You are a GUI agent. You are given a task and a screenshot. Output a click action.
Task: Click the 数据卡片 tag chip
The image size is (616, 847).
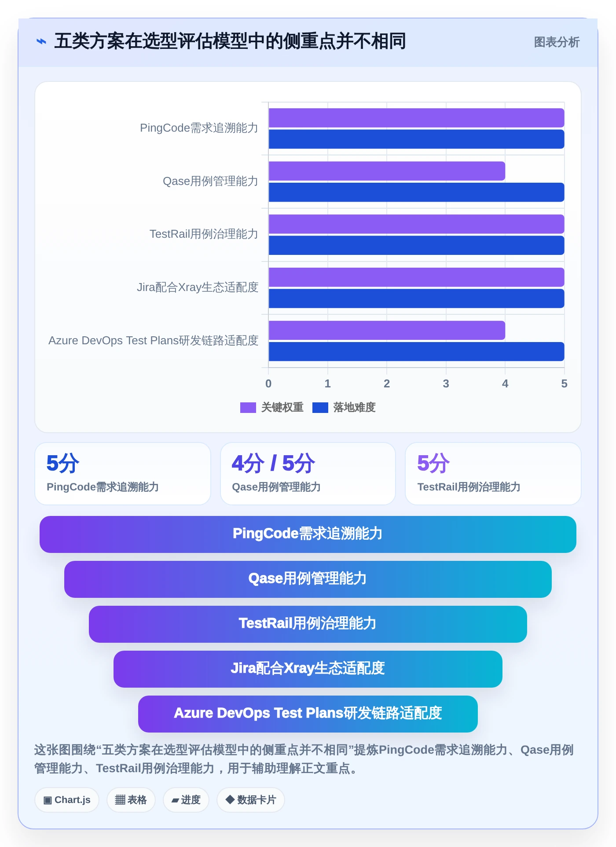[x=251, y=800]
